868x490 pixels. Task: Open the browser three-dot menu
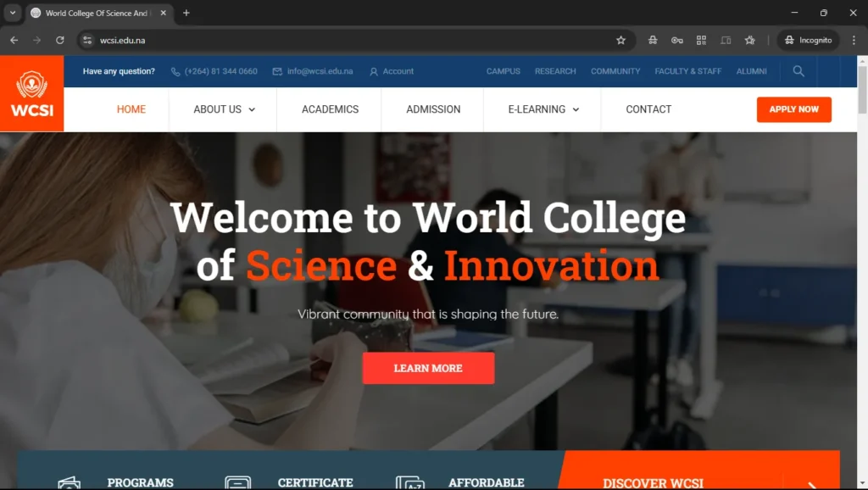[854, 40]
